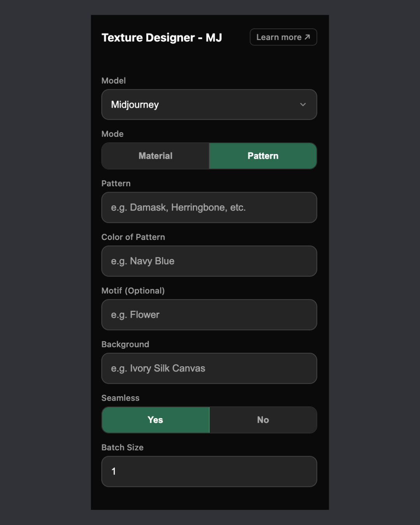Click the chevron in the Model field
This screenshot has height=525, width=420.
tap(303, 105)
